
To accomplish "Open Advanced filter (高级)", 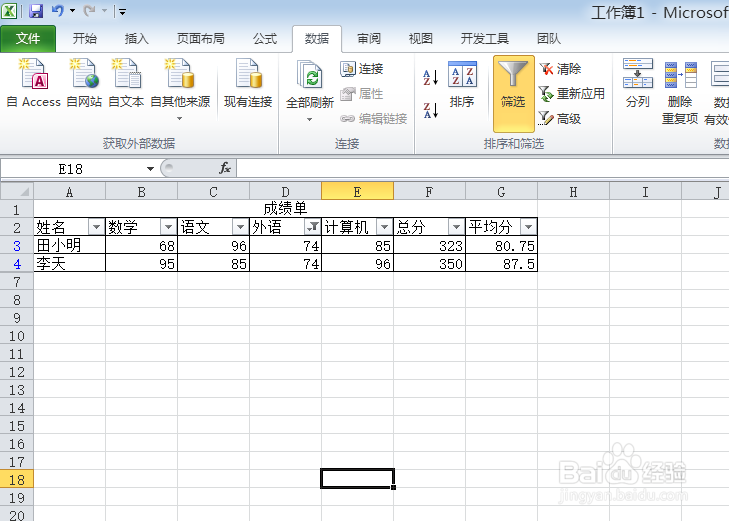I will 560,119.
